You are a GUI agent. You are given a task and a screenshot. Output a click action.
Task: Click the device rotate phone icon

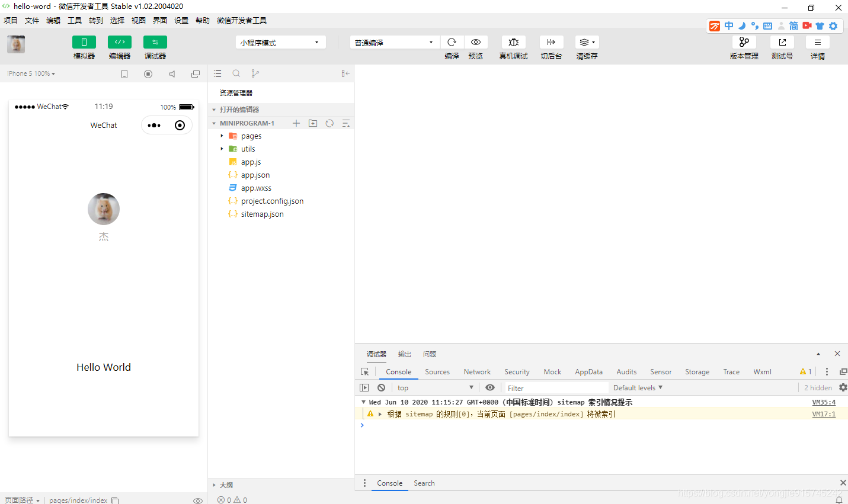(x=124, y=74)
